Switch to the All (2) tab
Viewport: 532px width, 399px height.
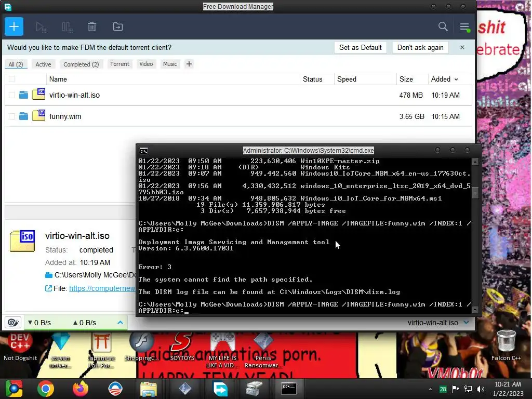tap(16, 64)
